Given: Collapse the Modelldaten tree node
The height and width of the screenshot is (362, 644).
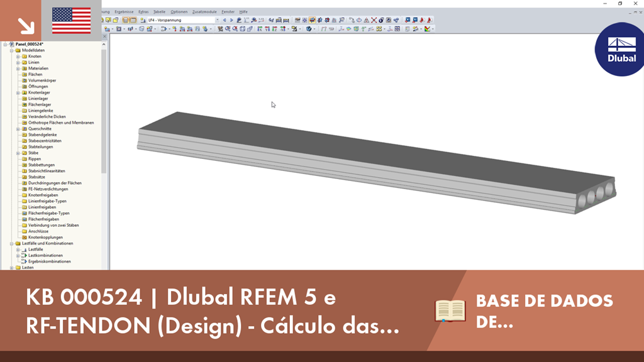Looking at the screenshot, I should 12,50.
